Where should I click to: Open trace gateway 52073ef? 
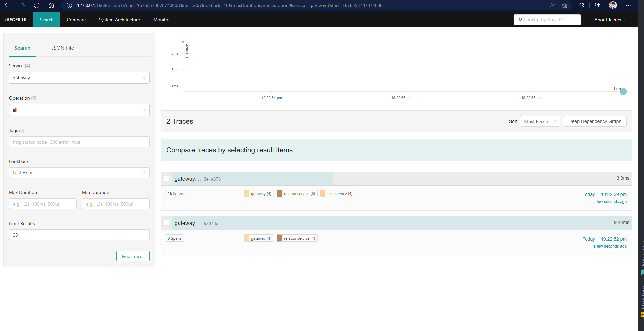[x=197, y=223]
